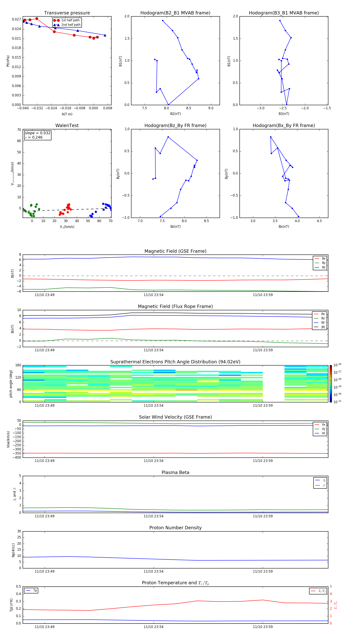
Task: Click the Bx' legend entry in flux rope plot
Action: tap(320, 314)
